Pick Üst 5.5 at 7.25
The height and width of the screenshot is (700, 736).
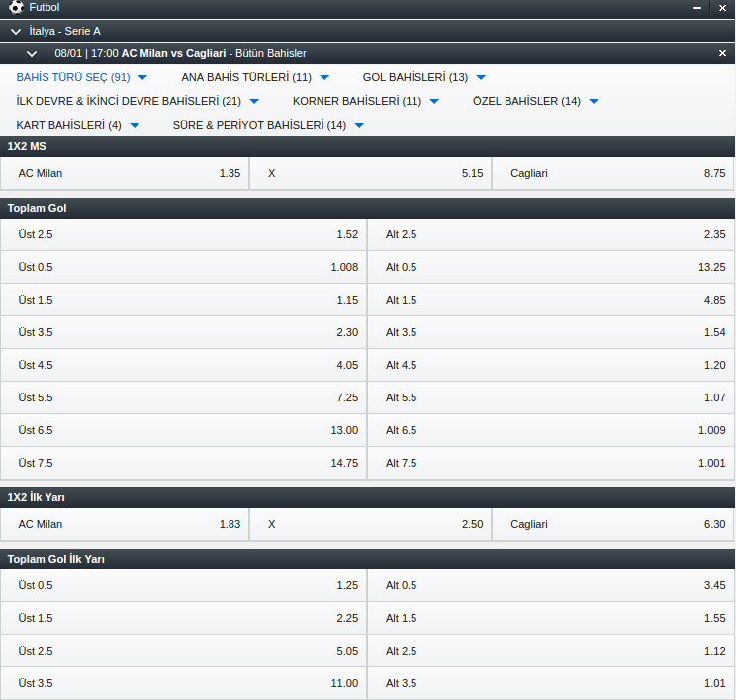(x=184, y=397)
